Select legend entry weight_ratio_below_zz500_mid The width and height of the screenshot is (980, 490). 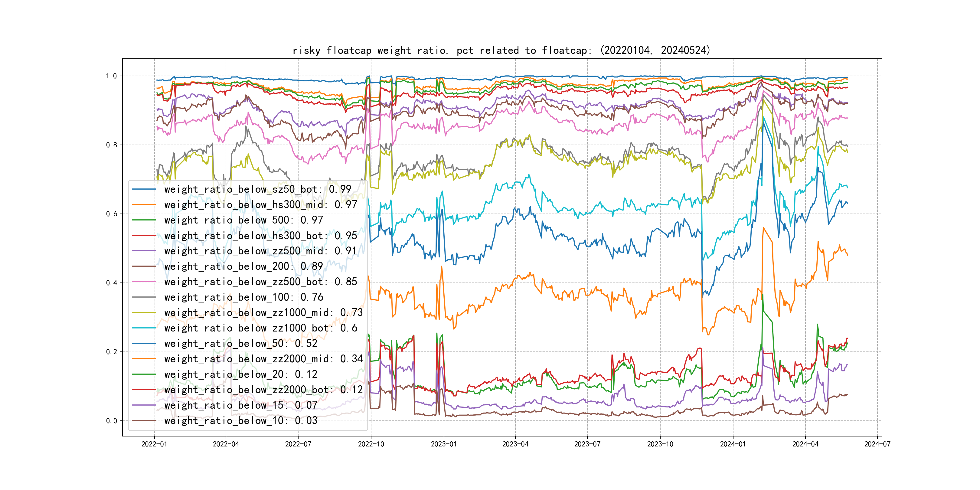pos(260,251)
